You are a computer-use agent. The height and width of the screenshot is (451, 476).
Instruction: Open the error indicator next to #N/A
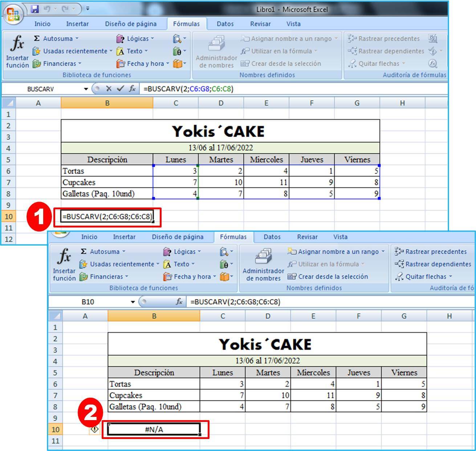[x=94, y=429]
